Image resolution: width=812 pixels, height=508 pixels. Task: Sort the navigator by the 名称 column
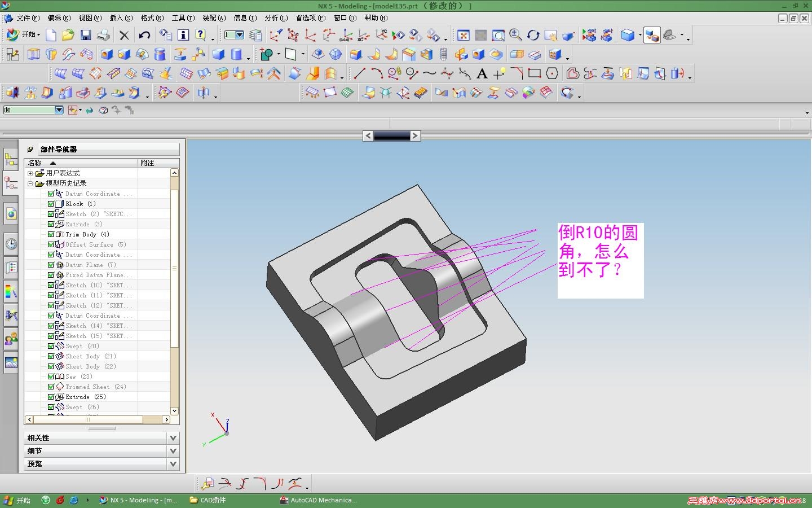[81, 163]
